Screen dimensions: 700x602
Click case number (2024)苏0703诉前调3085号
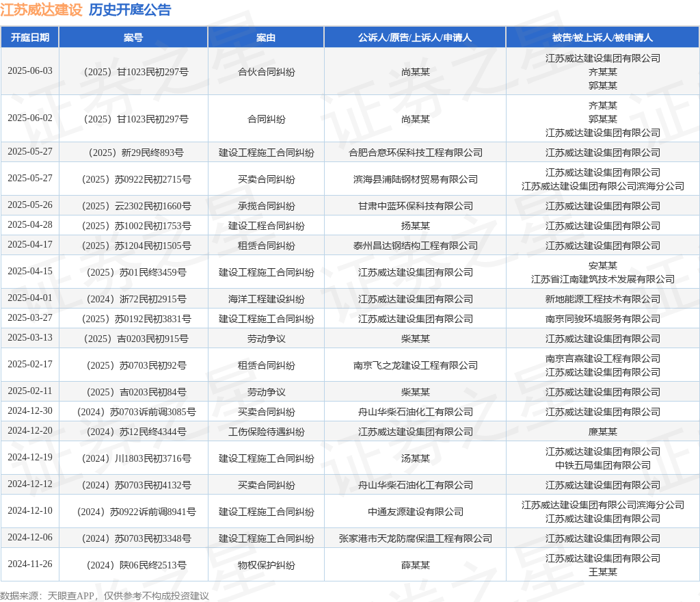[136, 412]
